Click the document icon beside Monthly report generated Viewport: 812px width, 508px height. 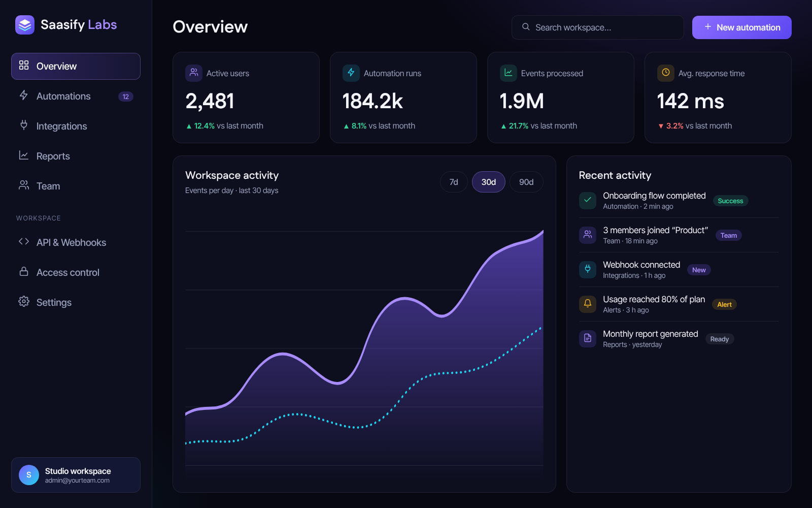click(x=588, y=338)
